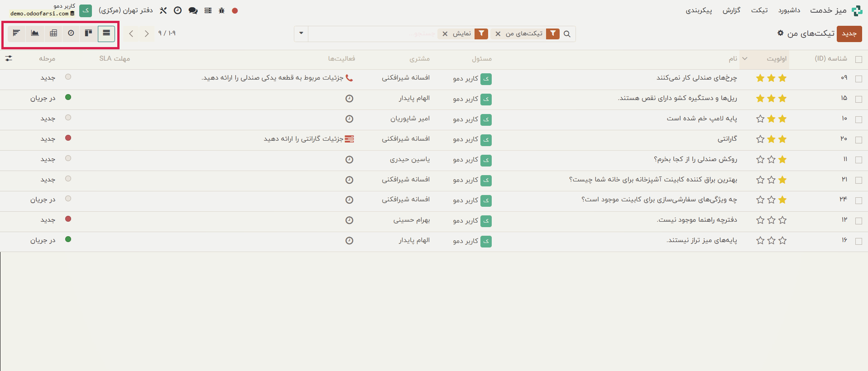Click the جدید button to create ticket
Viewport: 868px width, 371px height.
coord(849,34)
